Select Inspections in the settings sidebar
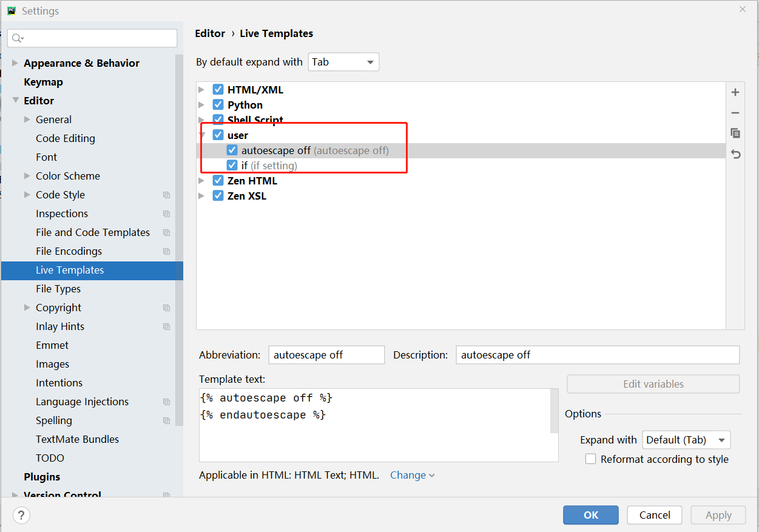 pos(61,213)
